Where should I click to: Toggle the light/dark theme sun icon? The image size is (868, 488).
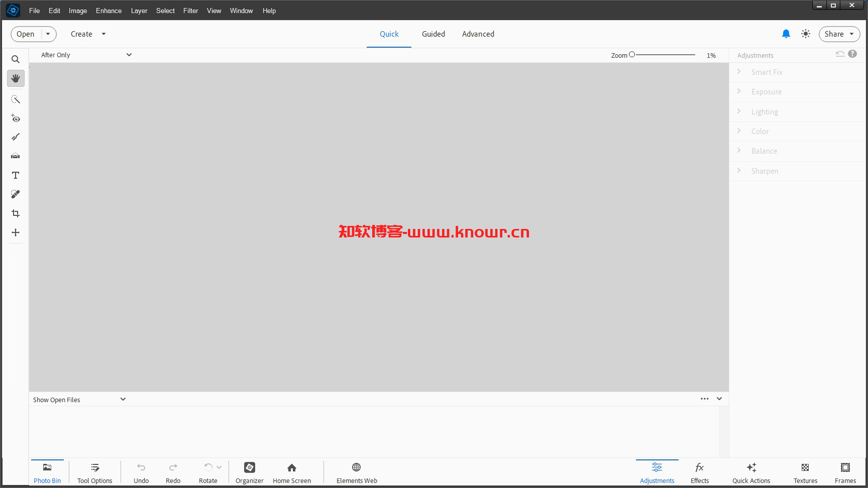[806, 34]
